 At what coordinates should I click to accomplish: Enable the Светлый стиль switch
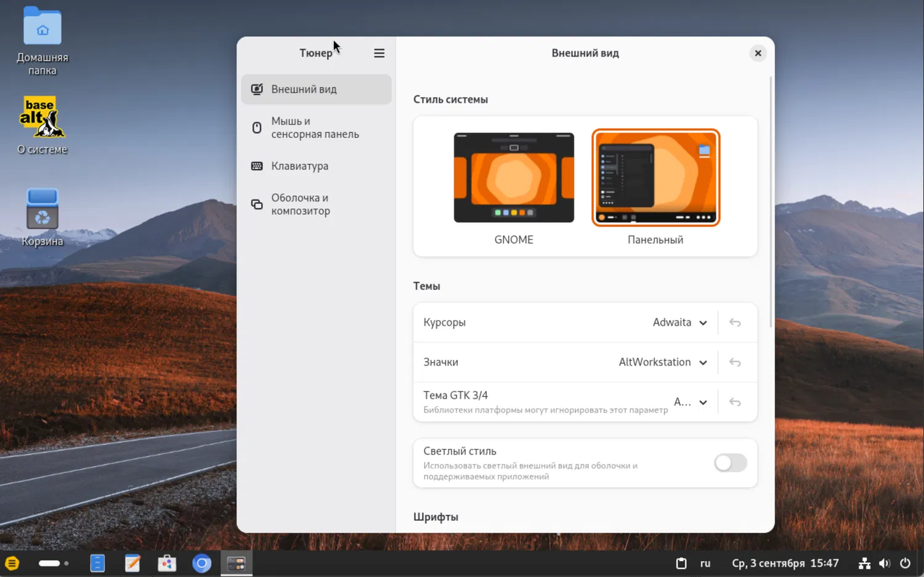730,463
